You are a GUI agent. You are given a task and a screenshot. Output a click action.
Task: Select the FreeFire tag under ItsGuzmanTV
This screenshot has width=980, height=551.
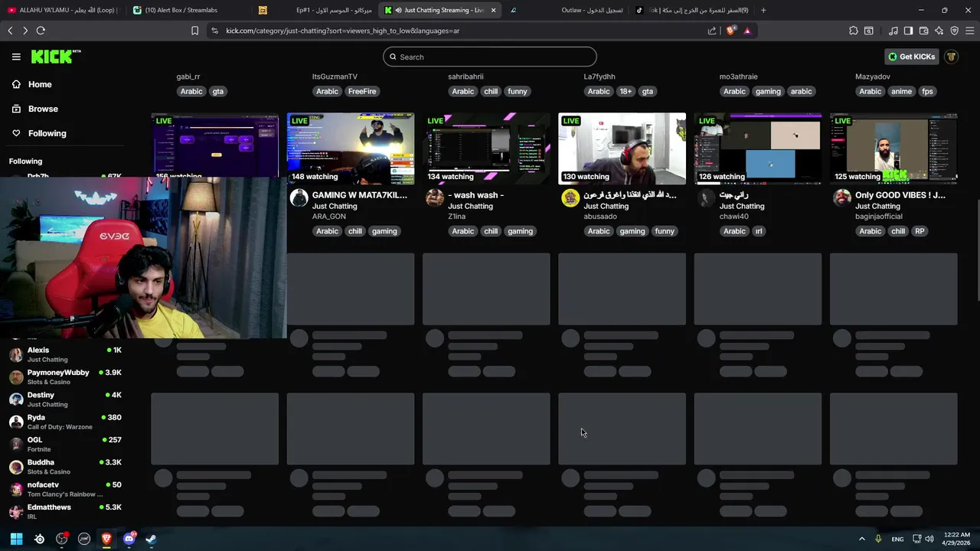pos(362,91)
